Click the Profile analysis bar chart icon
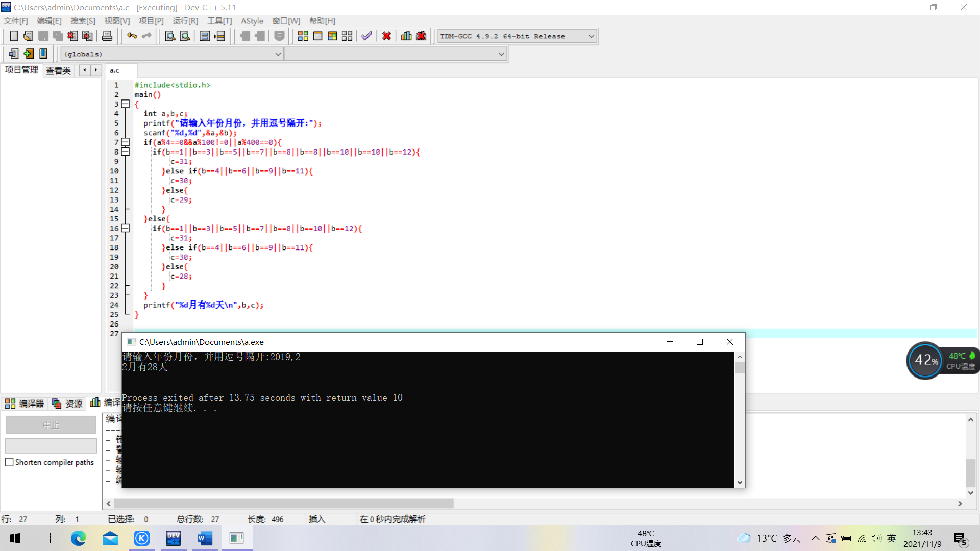Image resolution: width=980 pixels, height=551 pixels. pyautogui.click(x=406, y=36)
